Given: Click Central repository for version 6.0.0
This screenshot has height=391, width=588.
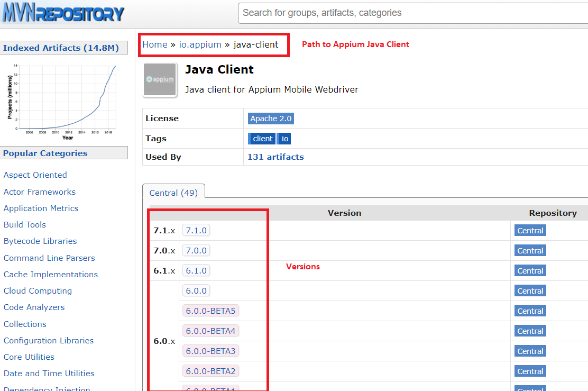Looking at the screenshot, I should (530, 291).
